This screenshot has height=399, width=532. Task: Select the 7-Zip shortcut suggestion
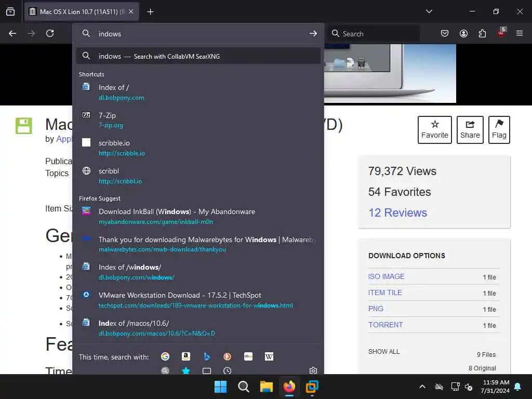[x=198, y=120]
